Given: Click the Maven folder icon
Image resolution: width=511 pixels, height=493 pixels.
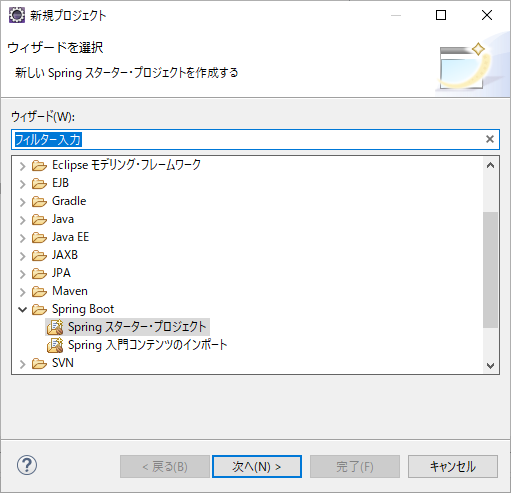Looking at the screenshot, I should [39, 291].
